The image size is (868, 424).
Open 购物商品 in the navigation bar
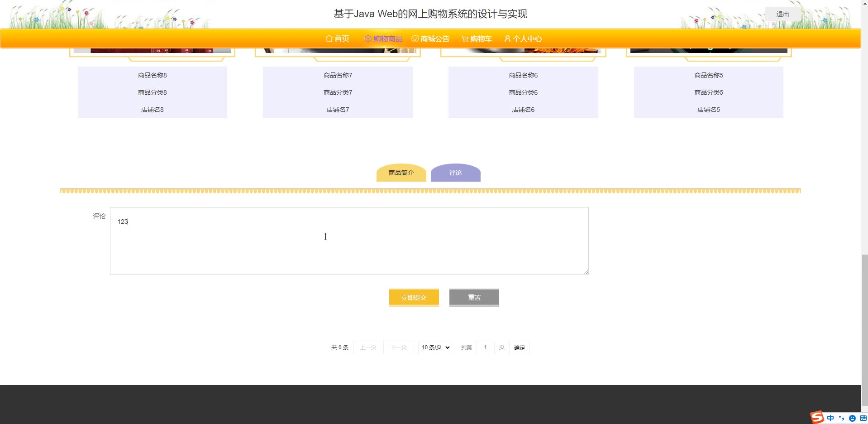[x=388, y=39]
